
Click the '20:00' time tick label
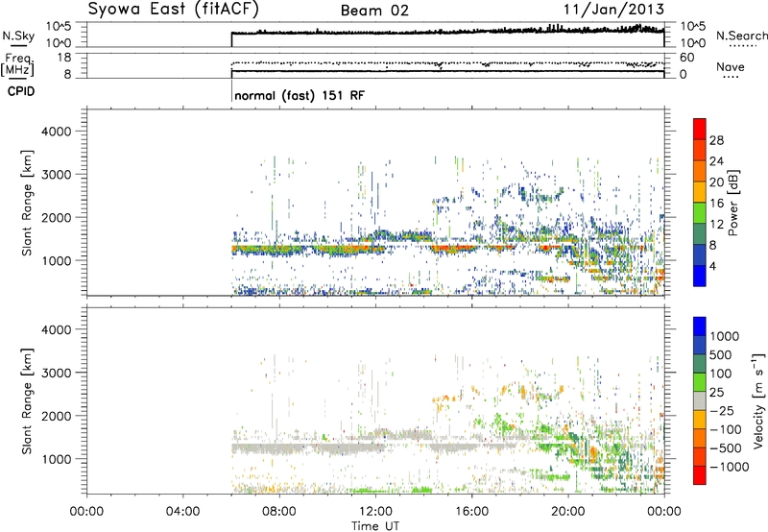[x=567, y=512]
